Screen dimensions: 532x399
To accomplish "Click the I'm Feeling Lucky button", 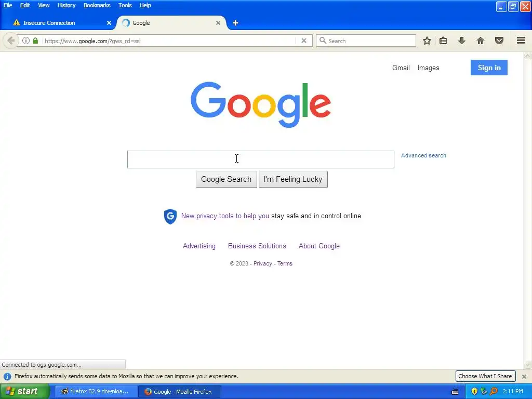I will click(x=293, y=179).
